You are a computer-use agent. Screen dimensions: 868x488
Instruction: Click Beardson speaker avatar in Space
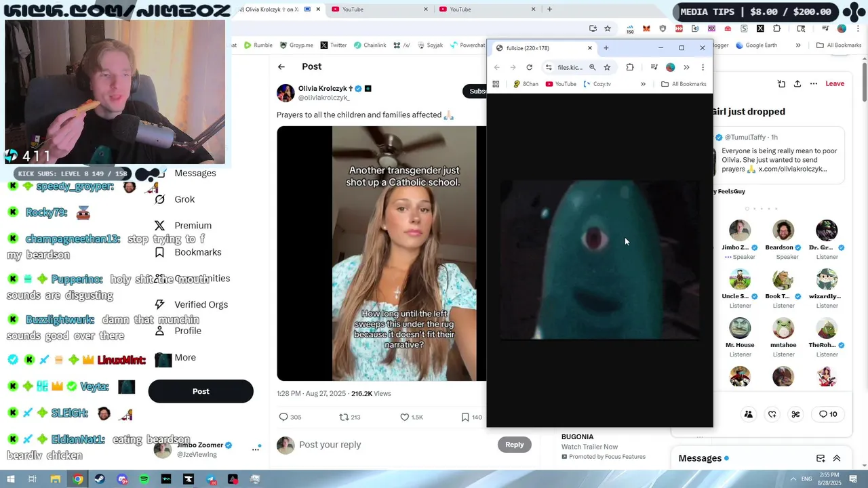tap(783, 230)
